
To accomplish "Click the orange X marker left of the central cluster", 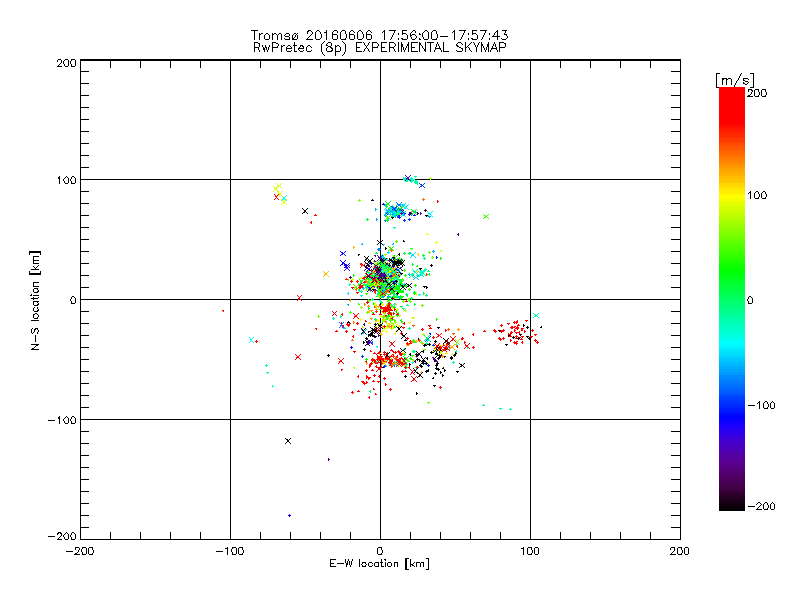I will 326,274.
